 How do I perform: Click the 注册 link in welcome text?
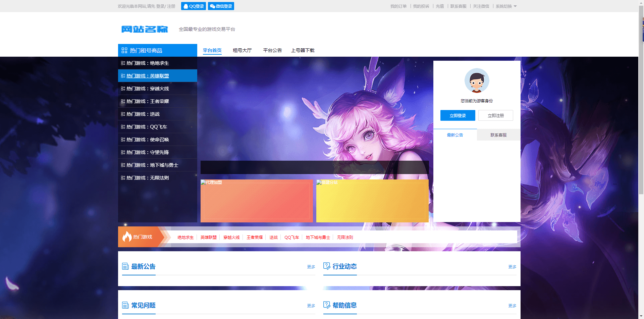pyautogui.click(x=171, y=6)
